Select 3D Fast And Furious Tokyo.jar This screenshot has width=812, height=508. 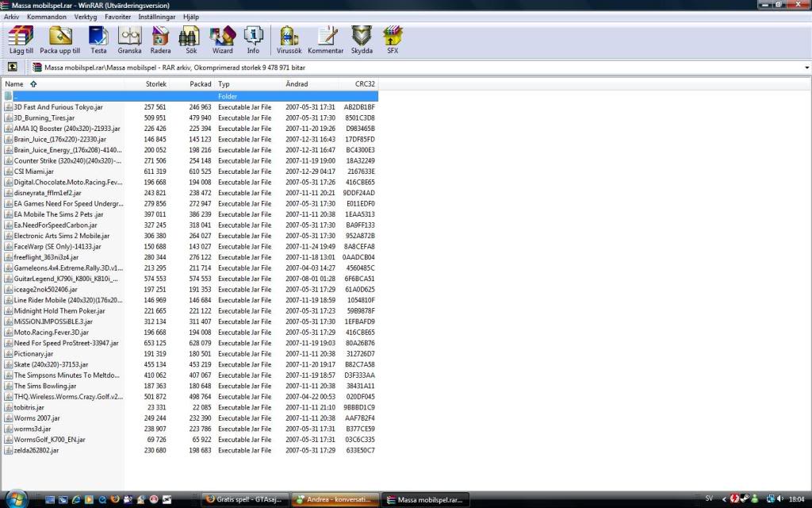(58, 107)
